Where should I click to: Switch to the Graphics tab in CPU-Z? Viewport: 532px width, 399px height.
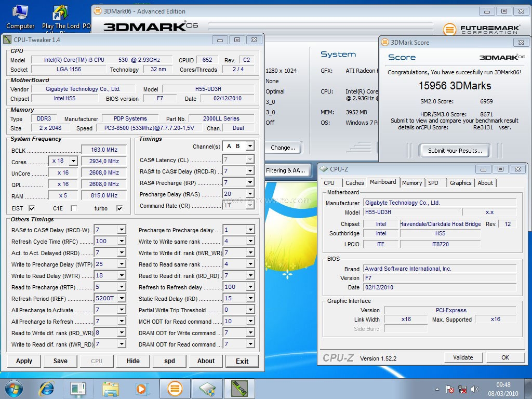point(460,183)
